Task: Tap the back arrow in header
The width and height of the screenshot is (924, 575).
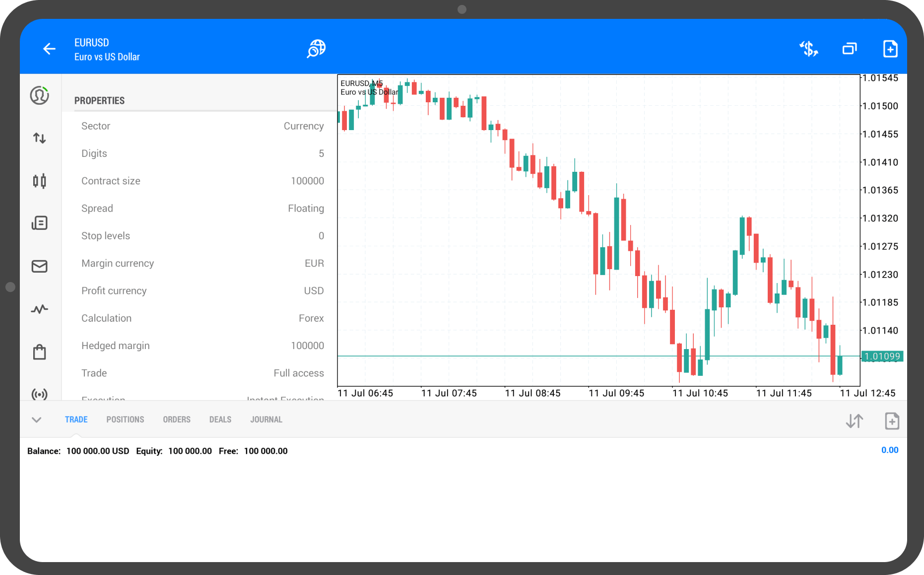Action: (x=49, y=49)
